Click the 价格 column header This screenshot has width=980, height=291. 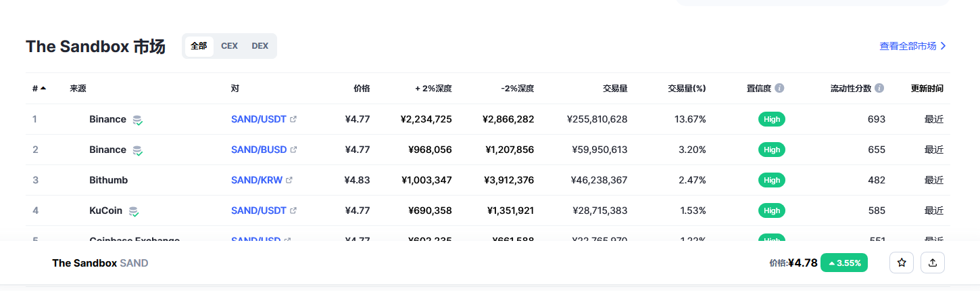pyautogui.click(x=362, y=88)
